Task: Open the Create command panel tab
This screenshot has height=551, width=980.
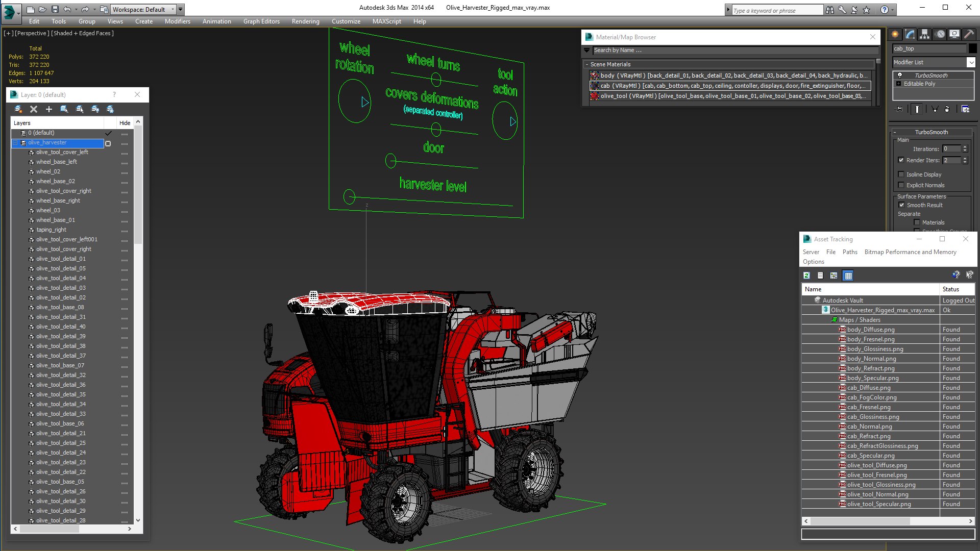Action: (x=895, y=34)
